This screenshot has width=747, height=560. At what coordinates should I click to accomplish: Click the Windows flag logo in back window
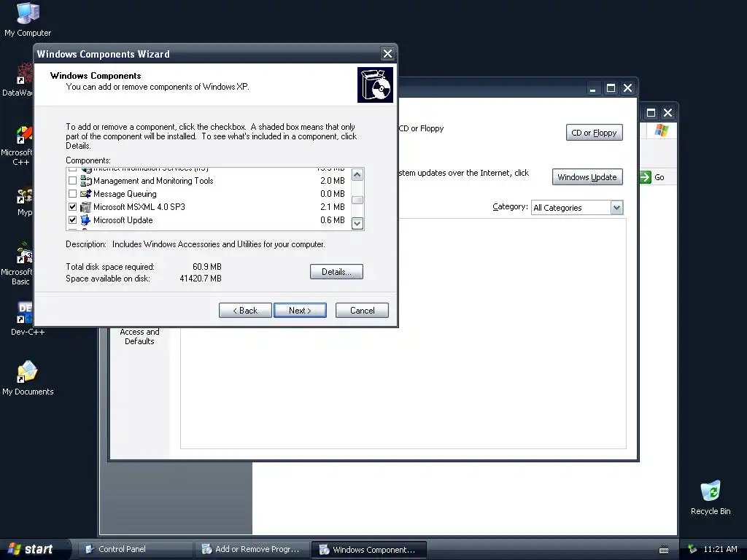(x=661, y=130)
